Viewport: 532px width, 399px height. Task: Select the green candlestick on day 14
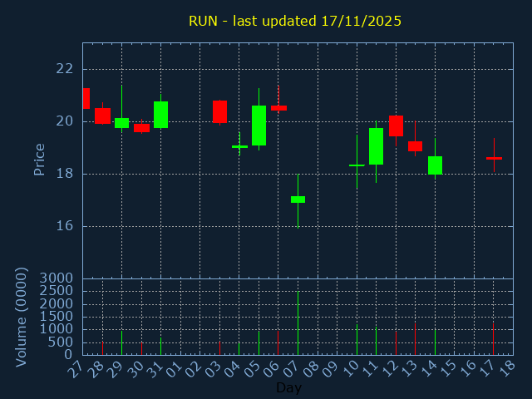click(x=435, y=165)
